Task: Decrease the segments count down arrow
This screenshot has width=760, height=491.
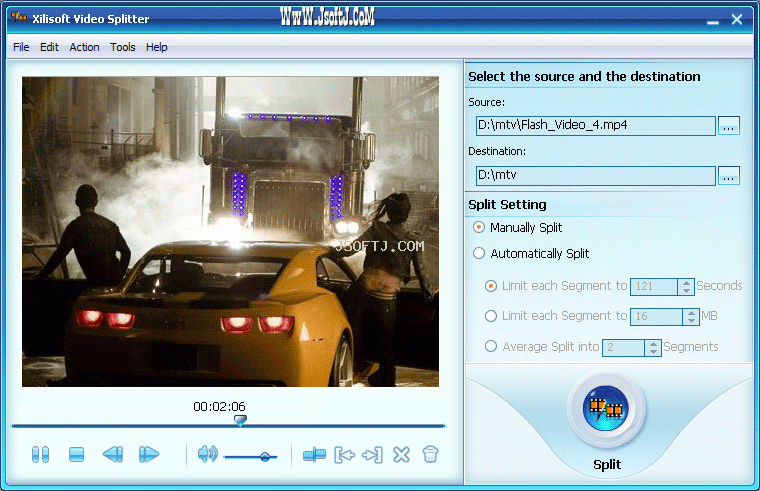Action: pos(653,351)
